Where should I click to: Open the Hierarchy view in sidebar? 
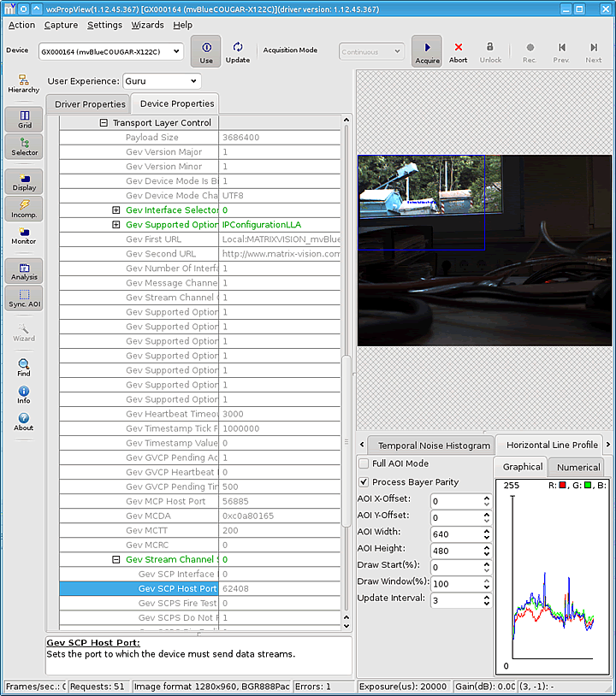24,84
